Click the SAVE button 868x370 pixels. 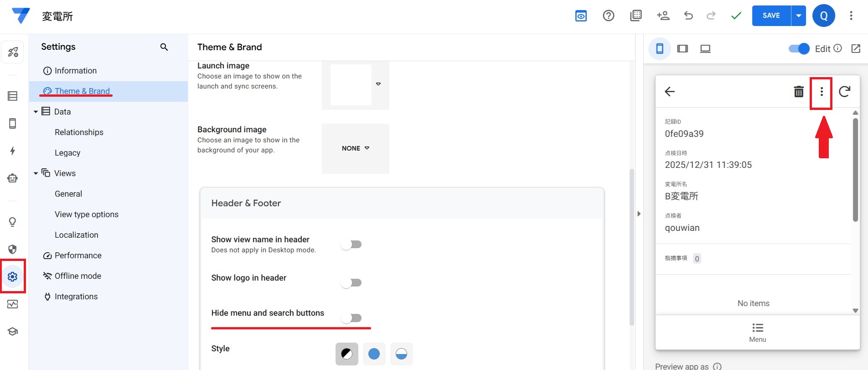click(771, 16)
